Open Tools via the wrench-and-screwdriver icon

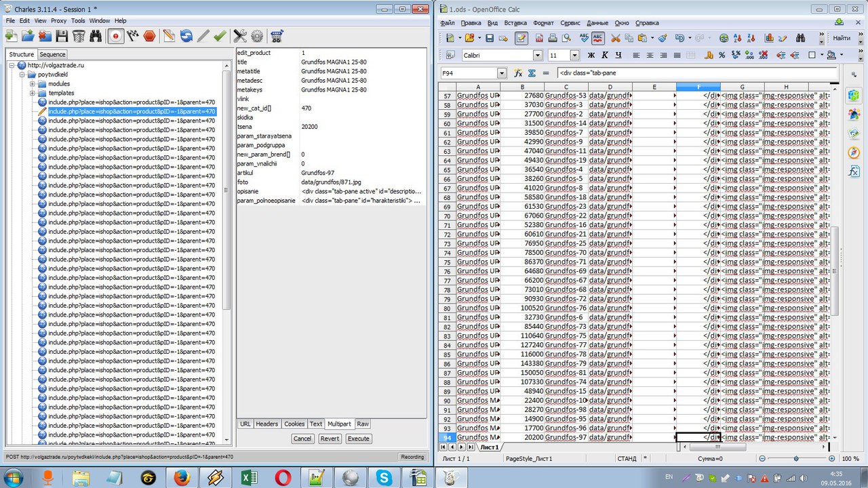tap(240, 36)
